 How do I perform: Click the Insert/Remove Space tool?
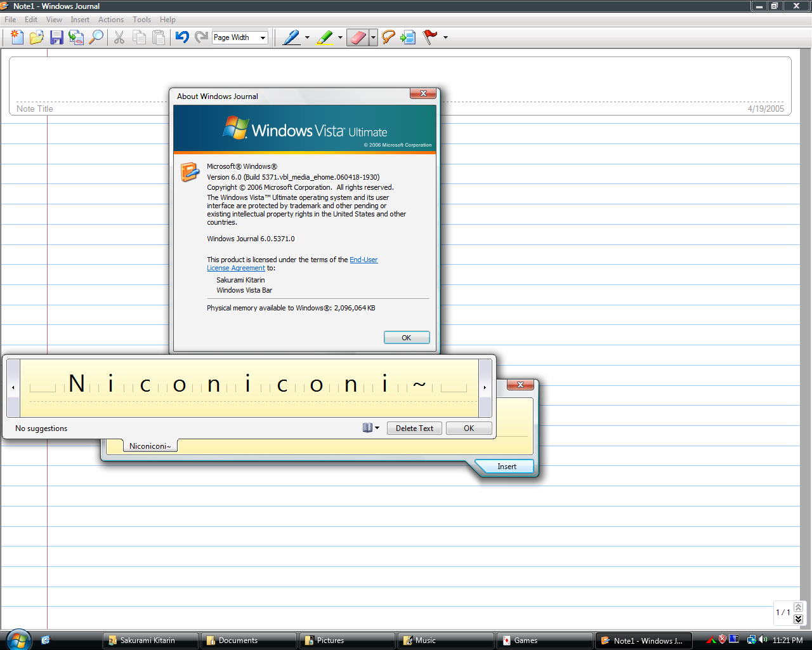coord(408,37)
